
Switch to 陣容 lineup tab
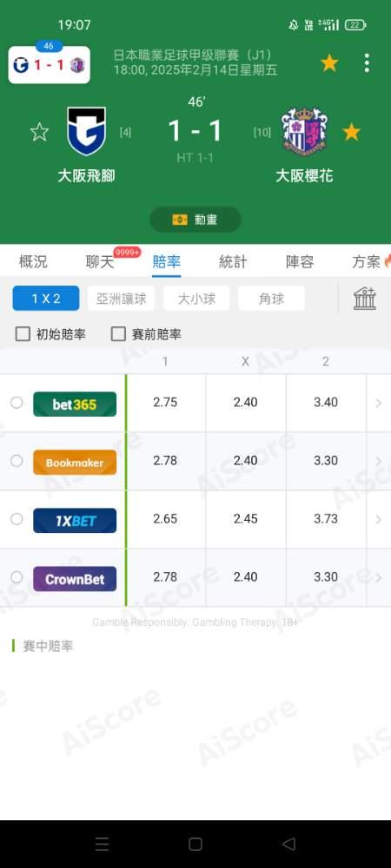click(300, 262)
